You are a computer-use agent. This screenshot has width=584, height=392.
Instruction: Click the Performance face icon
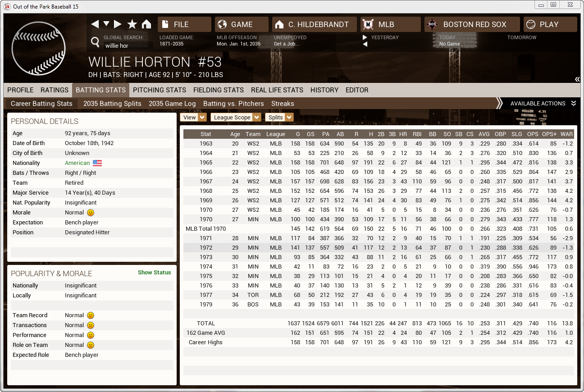[x=90, y=335]
